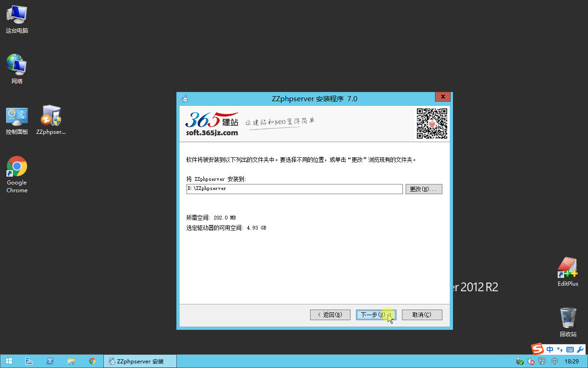Click the installer title bar icon
This screenshot has height=368, width=588.
184,98
